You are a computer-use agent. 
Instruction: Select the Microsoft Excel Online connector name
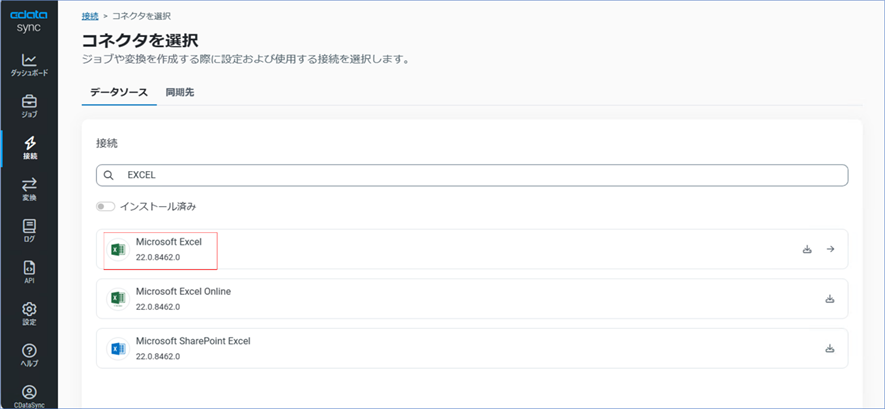(x=183, y=292)
